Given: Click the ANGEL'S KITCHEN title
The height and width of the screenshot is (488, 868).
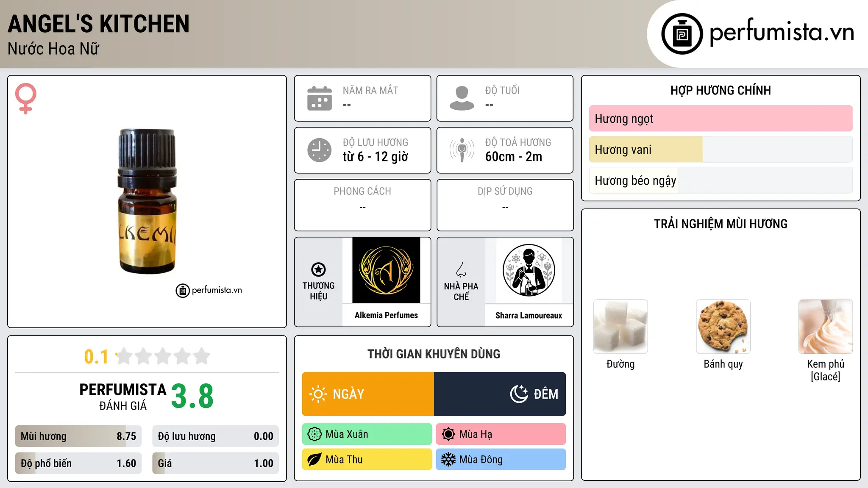Looking at the screenshot, I should coord(99,24).
